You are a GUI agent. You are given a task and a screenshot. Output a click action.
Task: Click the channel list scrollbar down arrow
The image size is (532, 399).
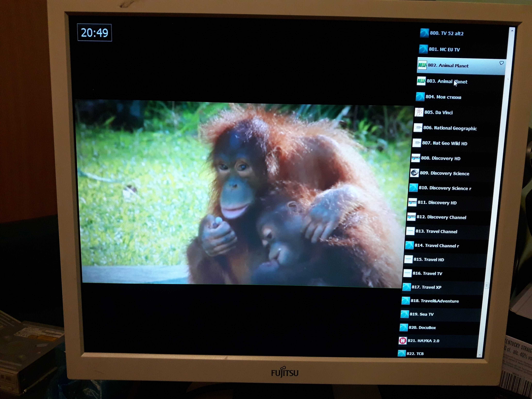click(x=480, y=355)
